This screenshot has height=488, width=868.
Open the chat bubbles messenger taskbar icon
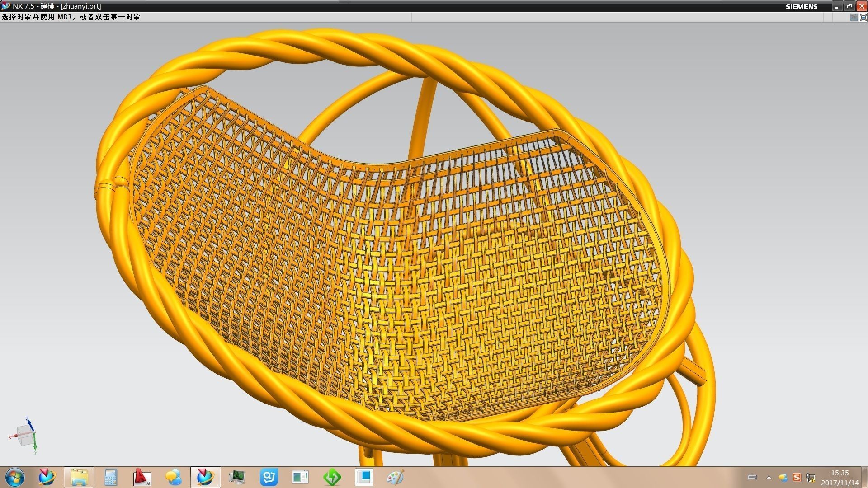[x=174, y=477]
